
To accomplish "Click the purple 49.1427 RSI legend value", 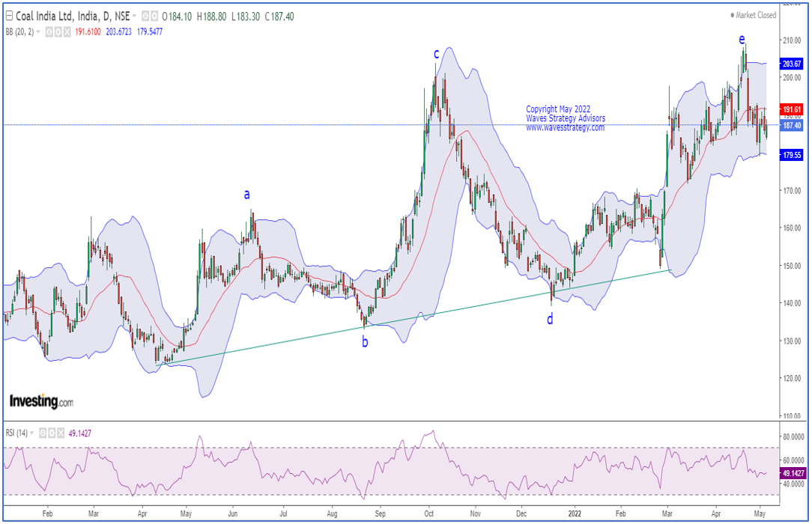I will 79,433.
